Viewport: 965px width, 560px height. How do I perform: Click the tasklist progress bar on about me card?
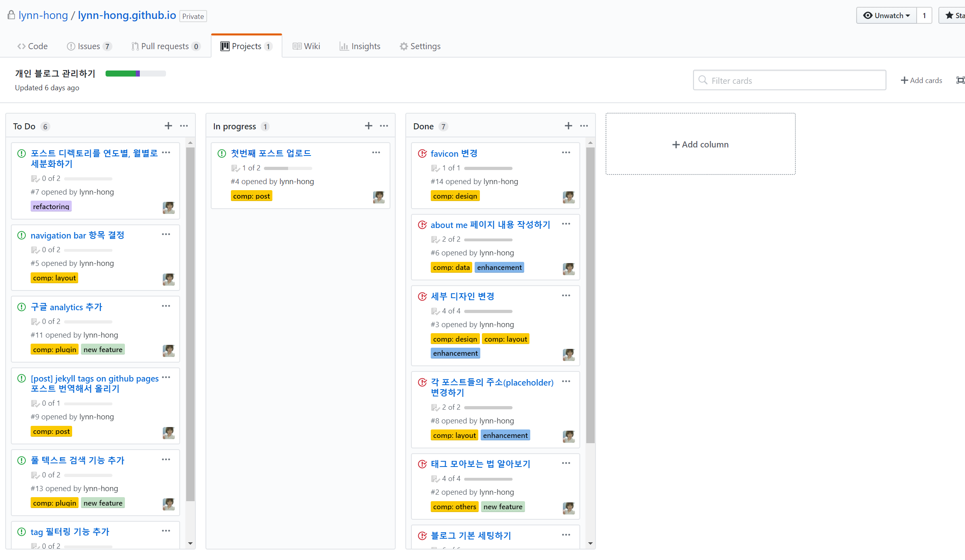[488, 240]
